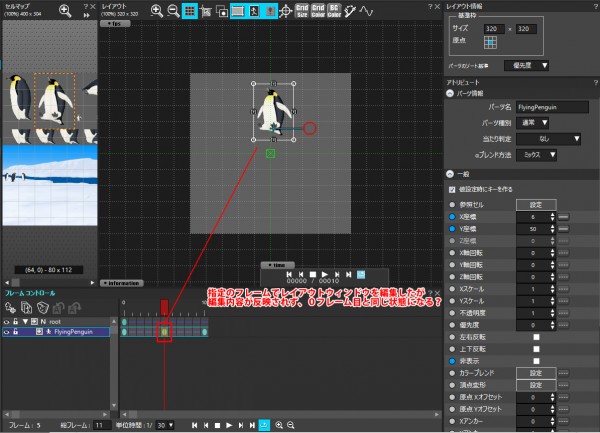Click the curve wave icon in layout toolbar
This screenshot has width=600, height=433.
[x=366, y=11]
